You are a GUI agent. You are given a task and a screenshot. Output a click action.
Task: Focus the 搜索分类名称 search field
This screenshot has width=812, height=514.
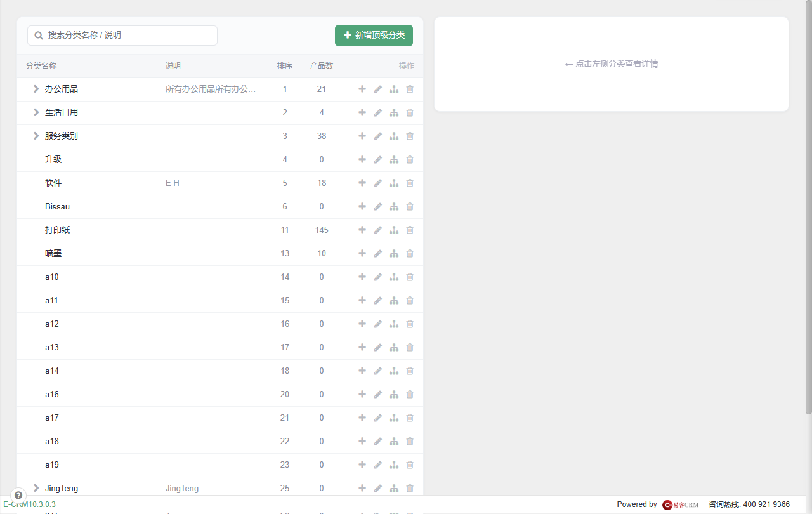coord(122,36)
